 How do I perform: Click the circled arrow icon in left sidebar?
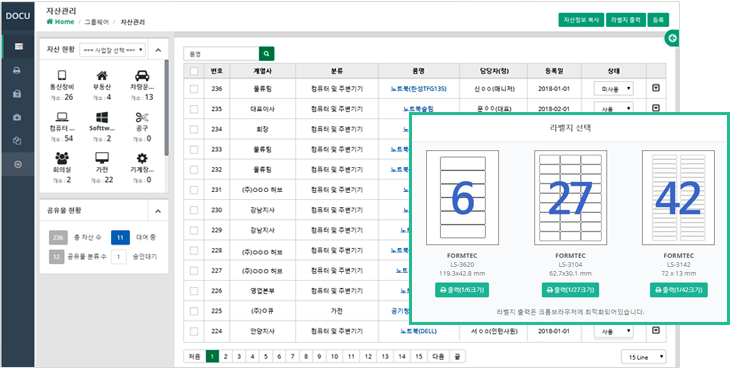[18, 164]
